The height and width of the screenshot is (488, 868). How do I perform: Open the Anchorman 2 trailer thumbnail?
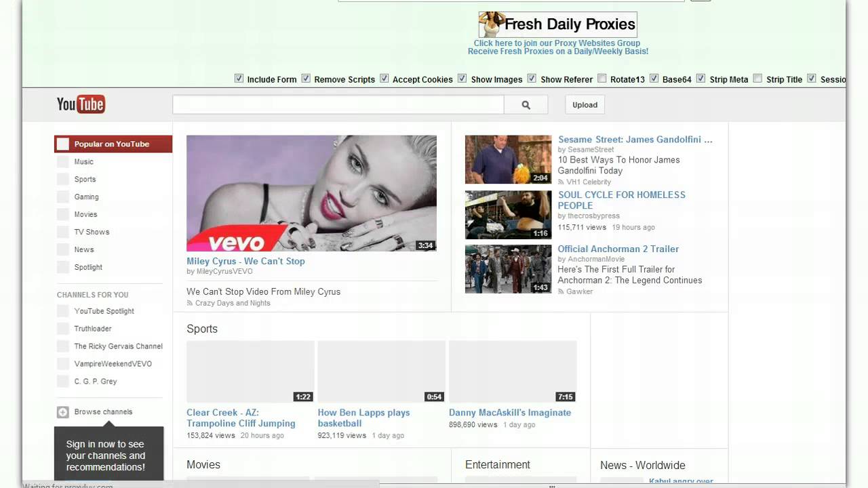pyautogui.click(x=509, y=269)
